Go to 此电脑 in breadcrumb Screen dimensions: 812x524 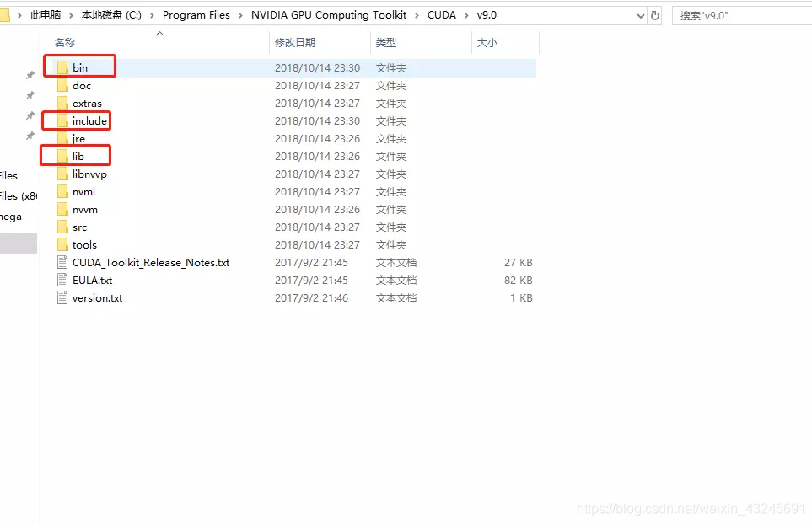click(45, 15)
